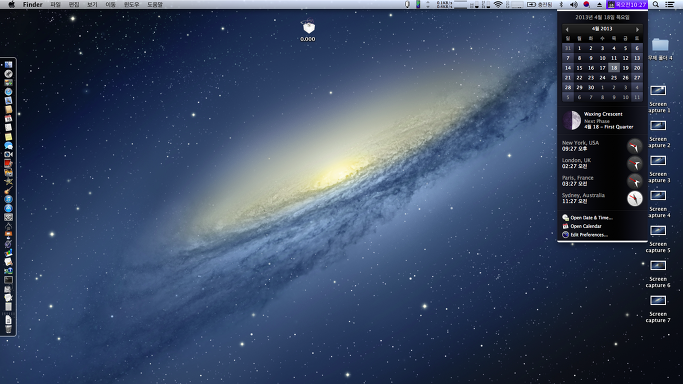The width and height of the screenshot is (683, 384).
Task: Select date 30 in calendar
Action: [x=591, y=87]
